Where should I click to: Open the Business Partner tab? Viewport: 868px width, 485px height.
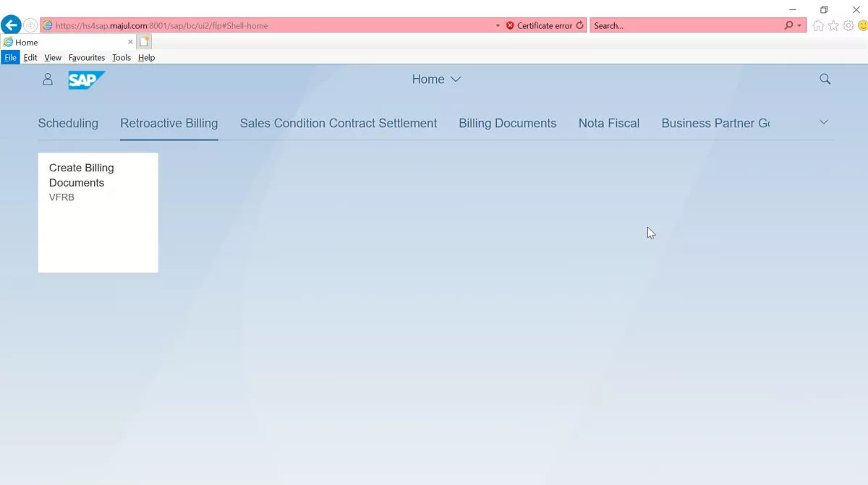pyautogui.click(x=715, y=124)
